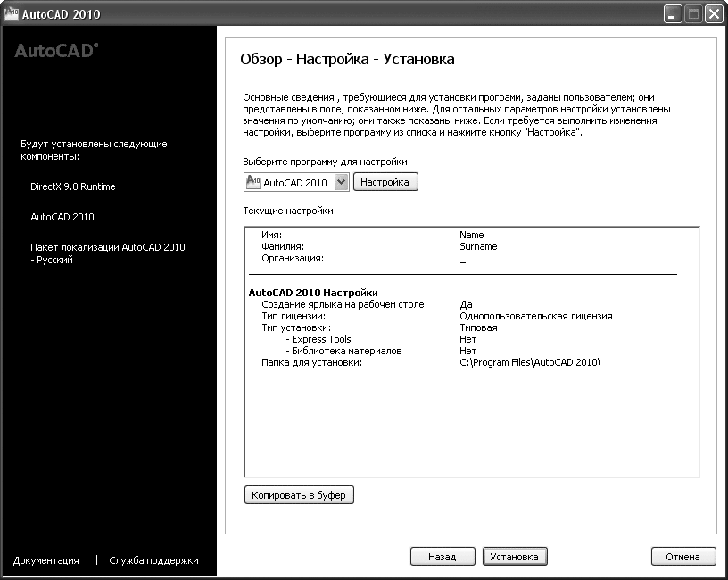
Task: Minimize the AutoCAD 2010 installer window
Action: (672, 14)
